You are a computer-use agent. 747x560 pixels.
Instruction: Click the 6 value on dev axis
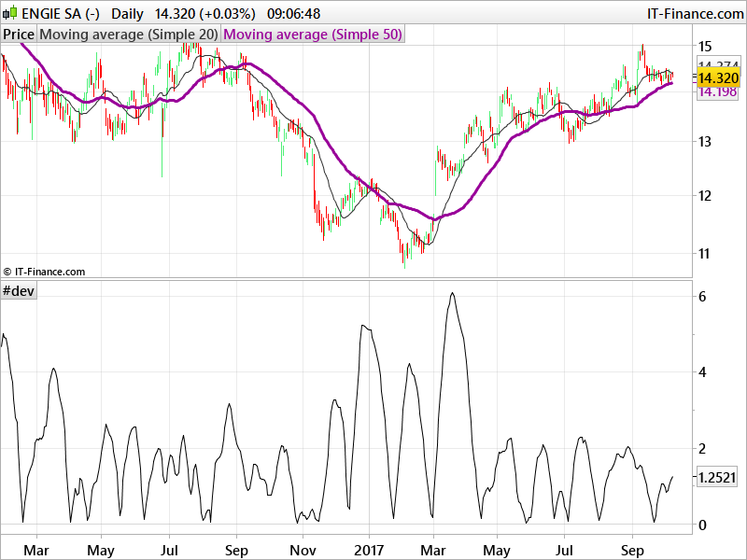702,297
